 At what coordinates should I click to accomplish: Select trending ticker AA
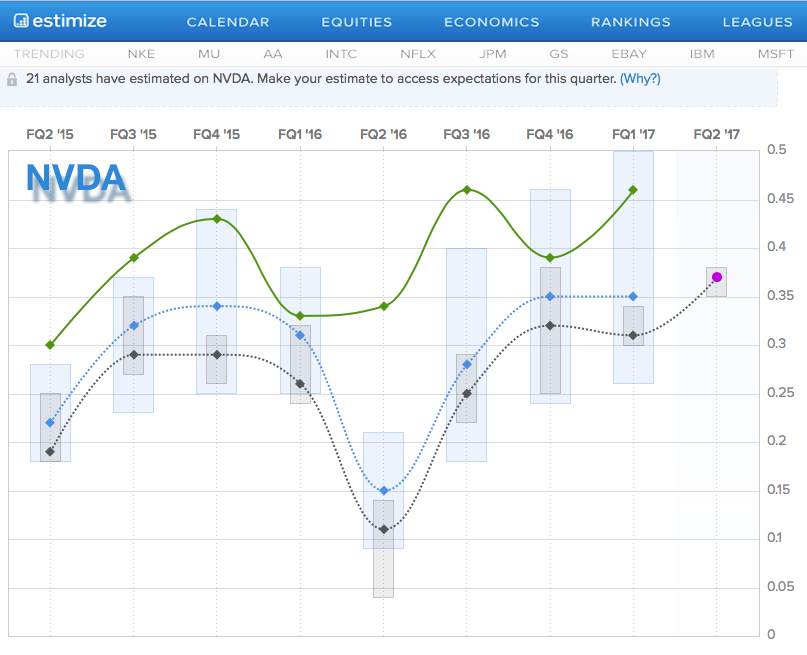(273, 54)
